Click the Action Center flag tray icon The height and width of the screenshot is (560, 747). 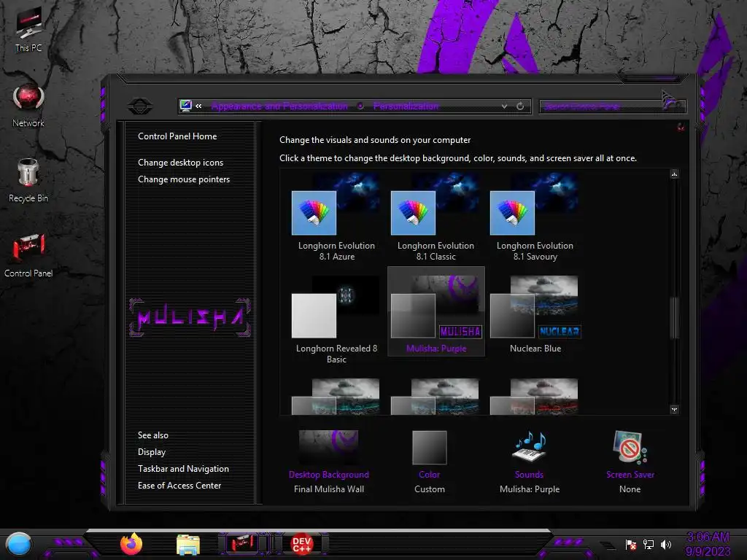point(631,544)
